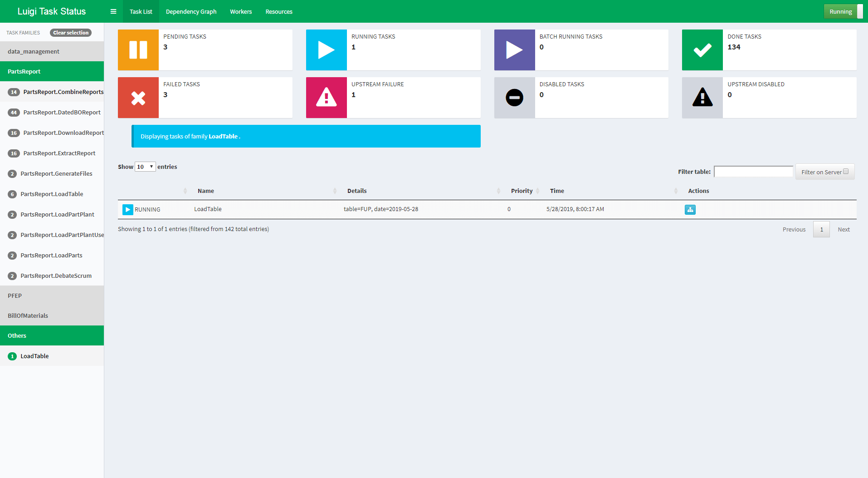Go to the Next table page
Image resolution: width=868 pixels, height=478 pixels.
coord(844,230)
